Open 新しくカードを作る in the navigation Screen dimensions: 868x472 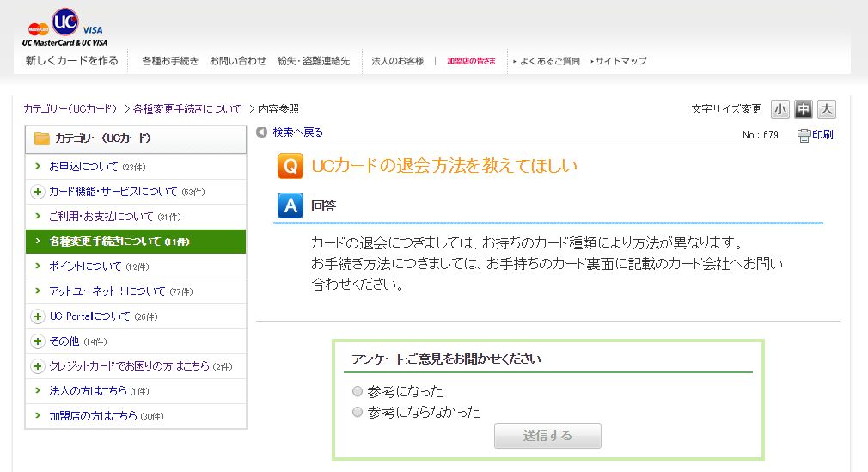pos(72,61)
